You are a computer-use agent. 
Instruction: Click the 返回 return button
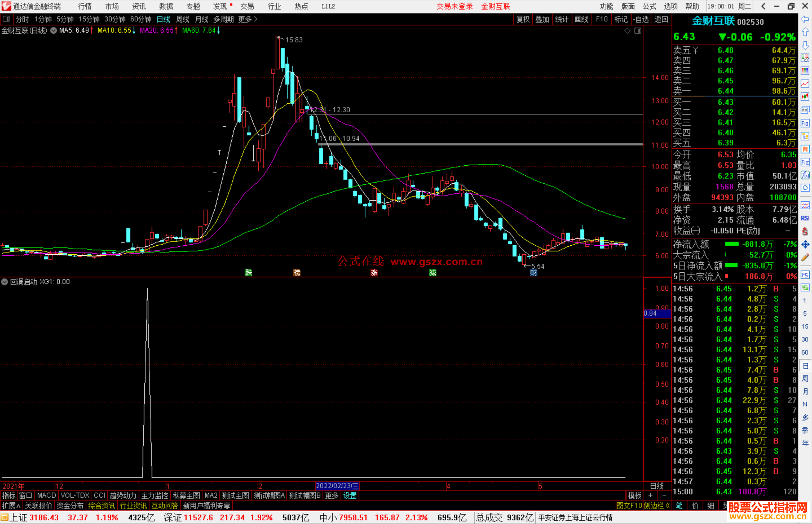[661, 19]
